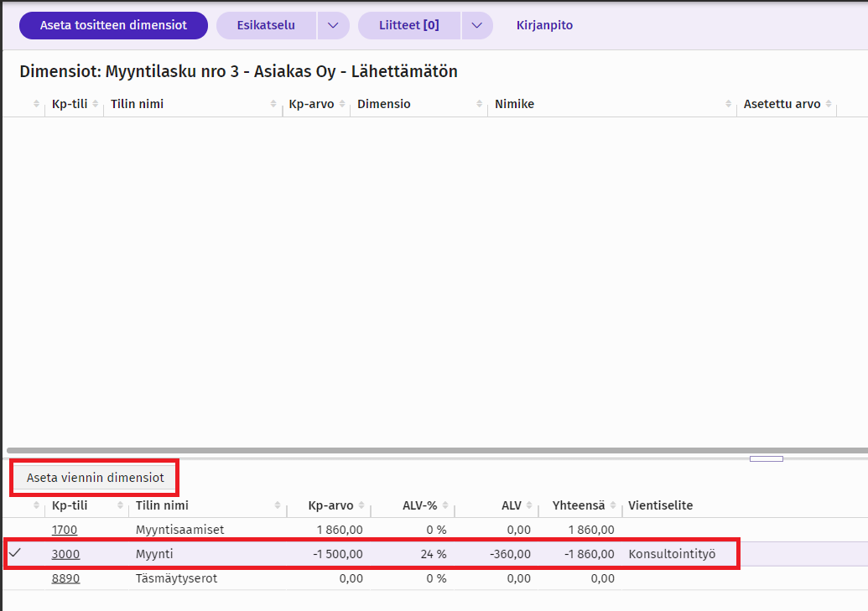The image size is (868, 611).
Task: Expand Esikatselu dropdown arrow
Action: 333,25
